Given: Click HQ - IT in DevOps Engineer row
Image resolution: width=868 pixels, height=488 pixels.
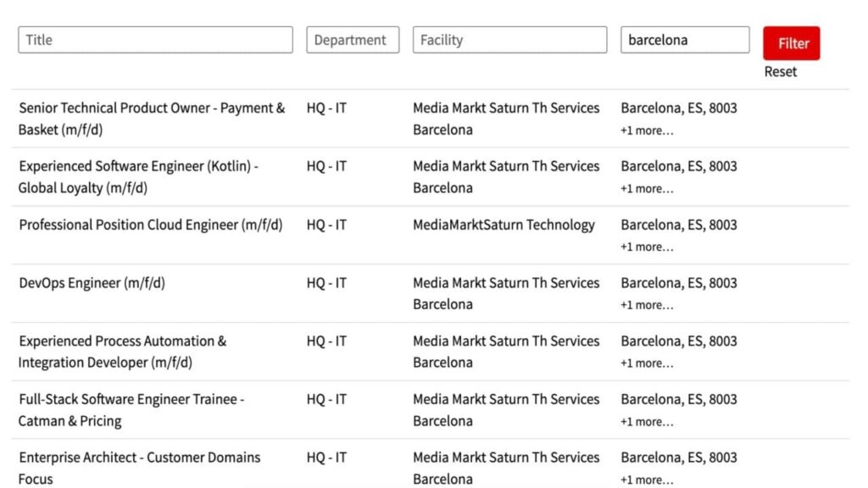Looking at the screenshot, I should coord(326,283).
